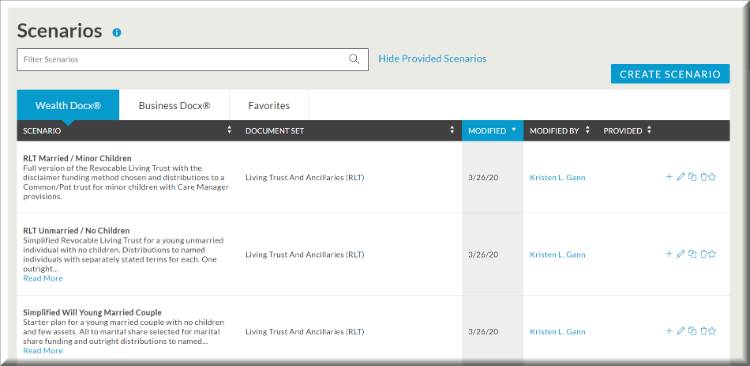
Task: Sort by the Modified By column arrows
Action: [587, 130]
